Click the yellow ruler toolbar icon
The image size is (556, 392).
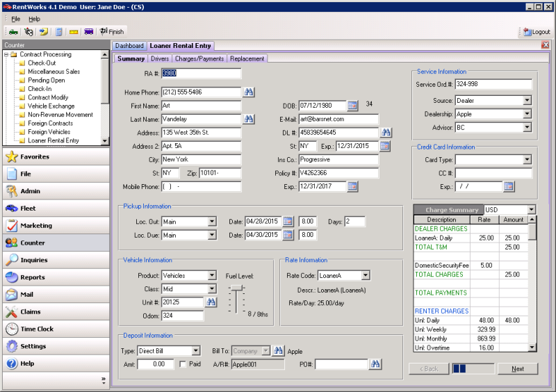click(x=74, y=32)
